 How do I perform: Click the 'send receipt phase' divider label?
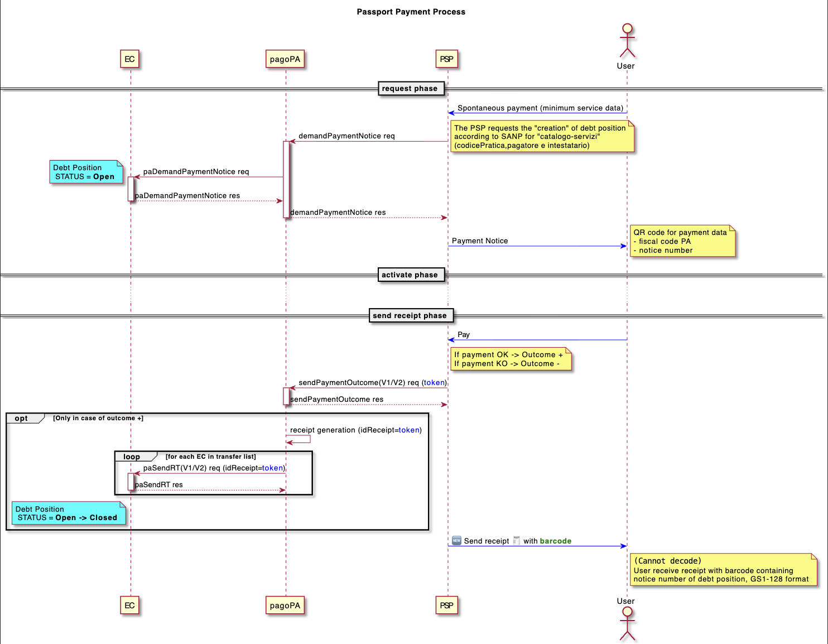tap(410, 316)
